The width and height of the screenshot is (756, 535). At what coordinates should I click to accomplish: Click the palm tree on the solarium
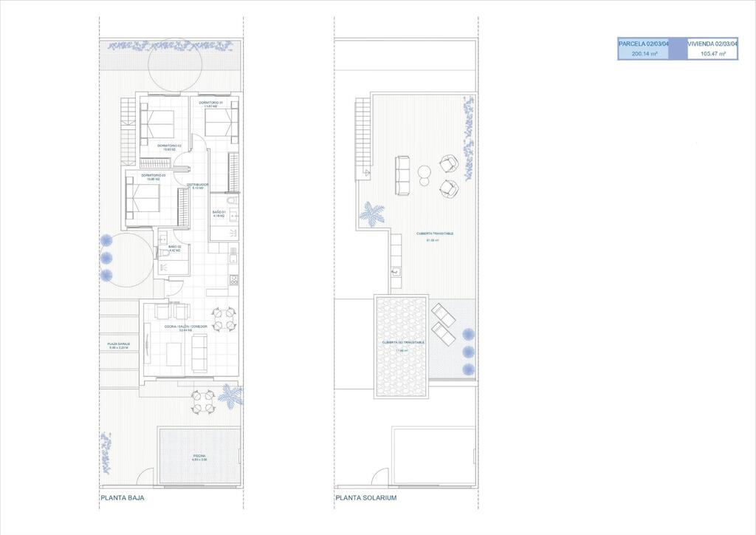tap(371, 214)
